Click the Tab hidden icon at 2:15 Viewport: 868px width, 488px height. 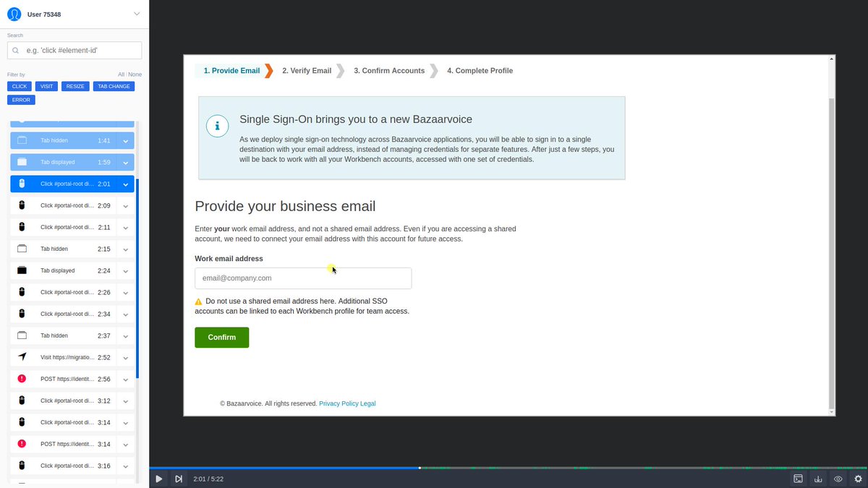point(22,249)
